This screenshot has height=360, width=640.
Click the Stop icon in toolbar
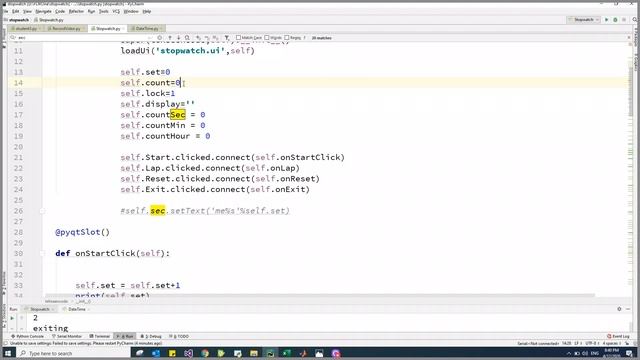[624, 20]
